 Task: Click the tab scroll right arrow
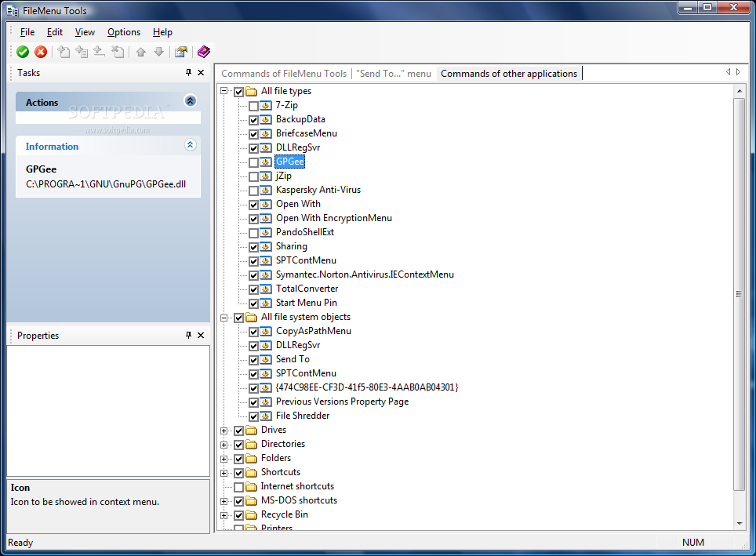(738, 72)
